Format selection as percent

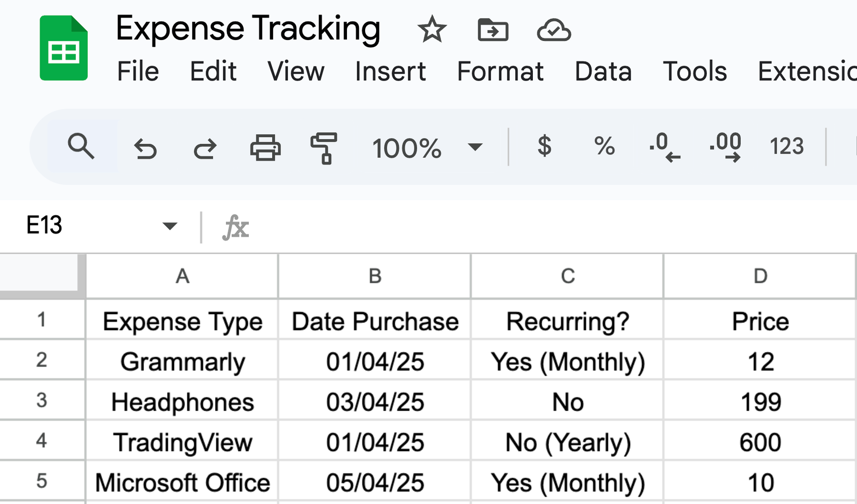pos(603,147)
